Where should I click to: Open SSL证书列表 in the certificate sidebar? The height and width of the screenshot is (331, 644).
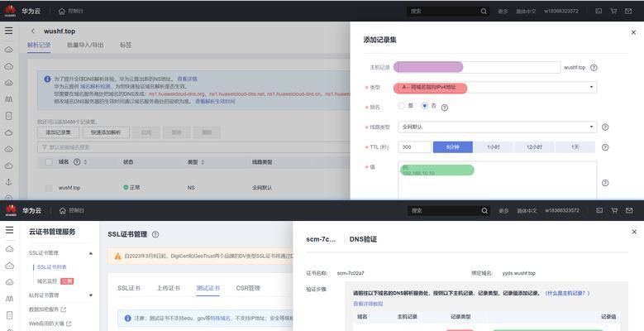click(52, 266)
